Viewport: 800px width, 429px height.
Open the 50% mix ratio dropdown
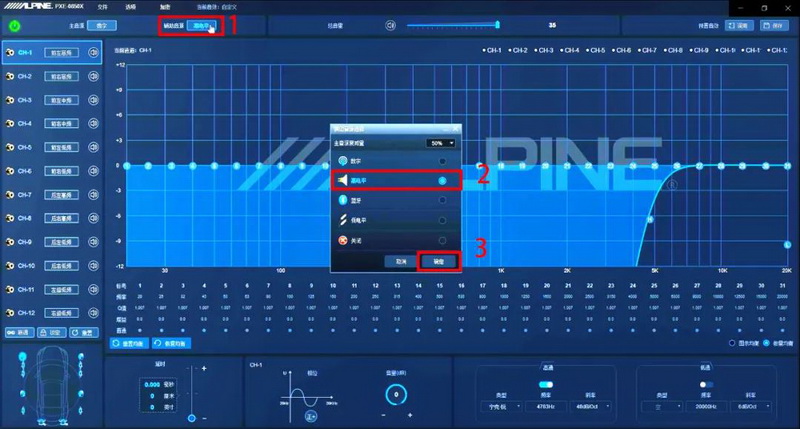pyautogui.click(x=441, y=143)
